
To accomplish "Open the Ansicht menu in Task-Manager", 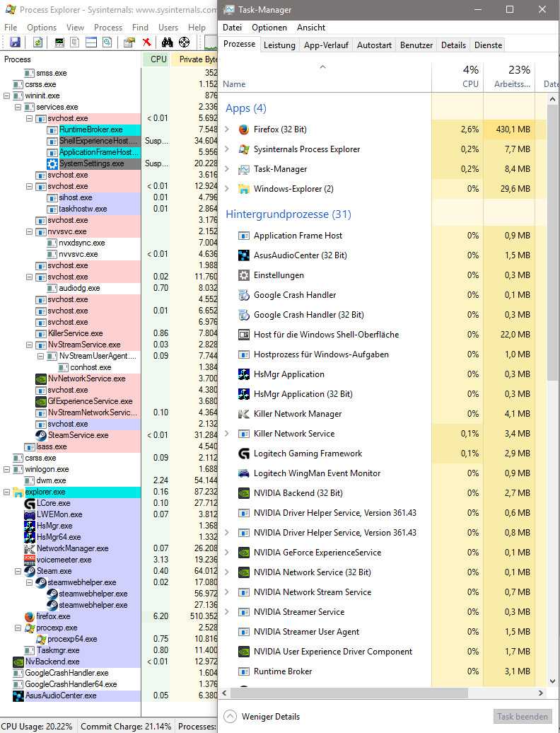I will [x=311, y=28].
